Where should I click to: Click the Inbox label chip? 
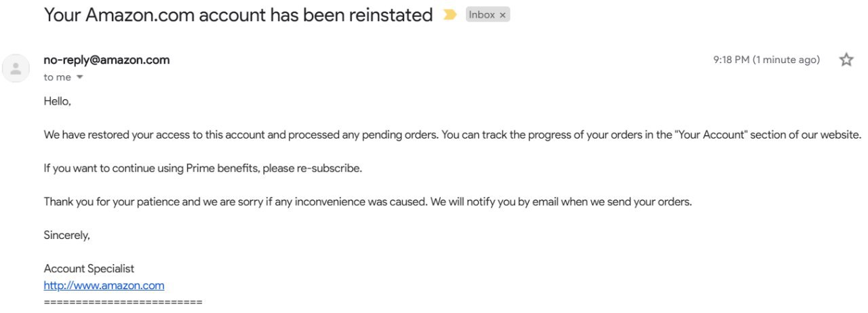pos(481,15)
